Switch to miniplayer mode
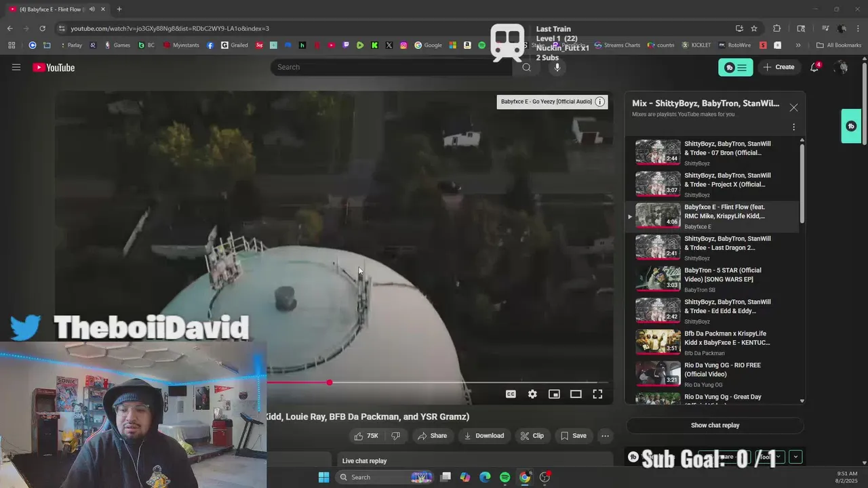 tap(554, 394)
